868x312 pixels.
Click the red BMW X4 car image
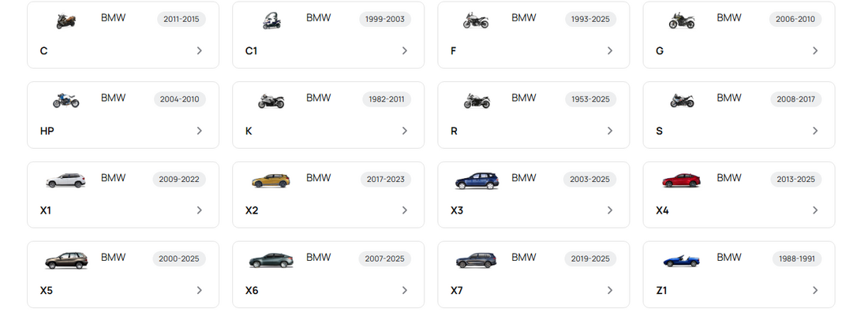(x=682, y=180)
